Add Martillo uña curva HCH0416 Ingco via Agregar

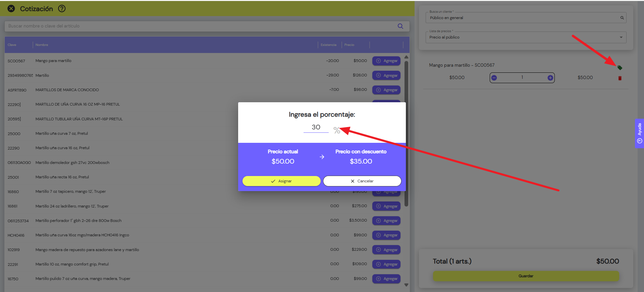386,235
